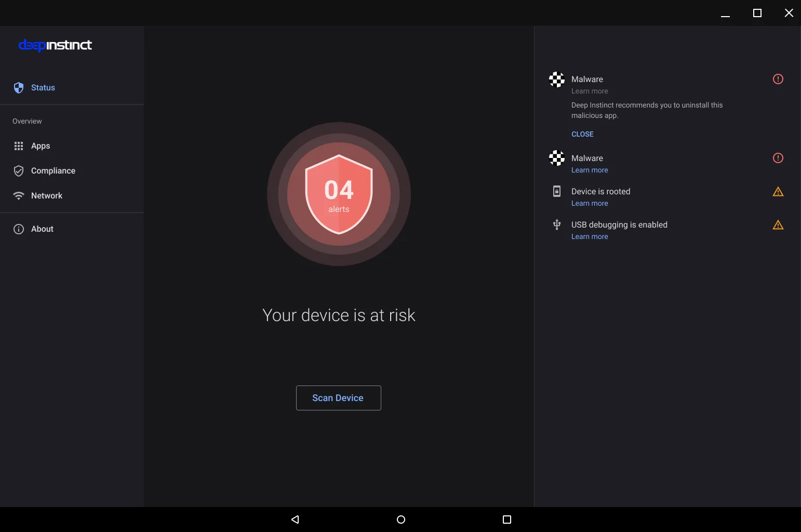
Task: Select the 'USB debugging is enabled' alert text
Action: 619,225
